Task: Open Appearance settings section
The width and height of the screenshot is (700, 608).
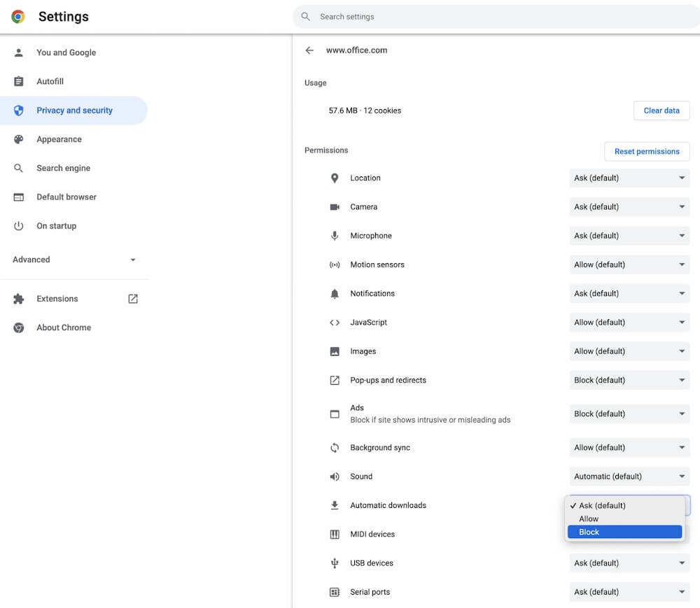Action: tap(73, 139)
